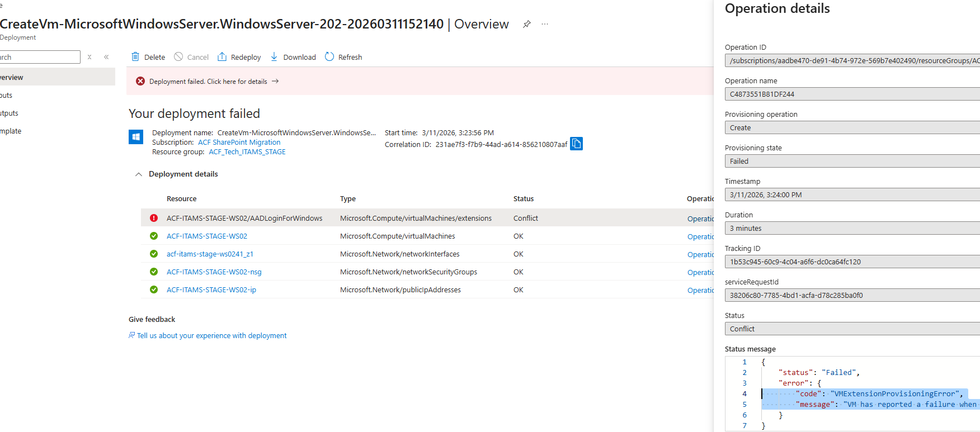Click the Download arrow icon
Screen dimensions: 980x432
tap(274, 56)
